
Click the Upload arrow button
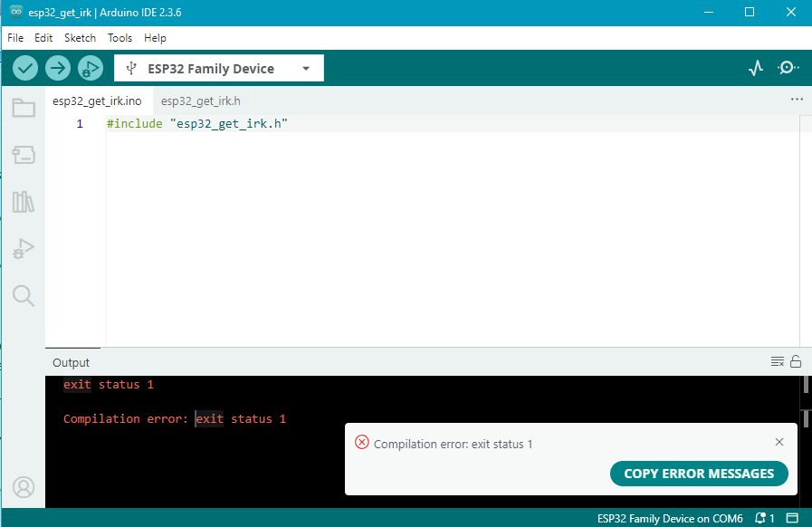click(57, 68)
